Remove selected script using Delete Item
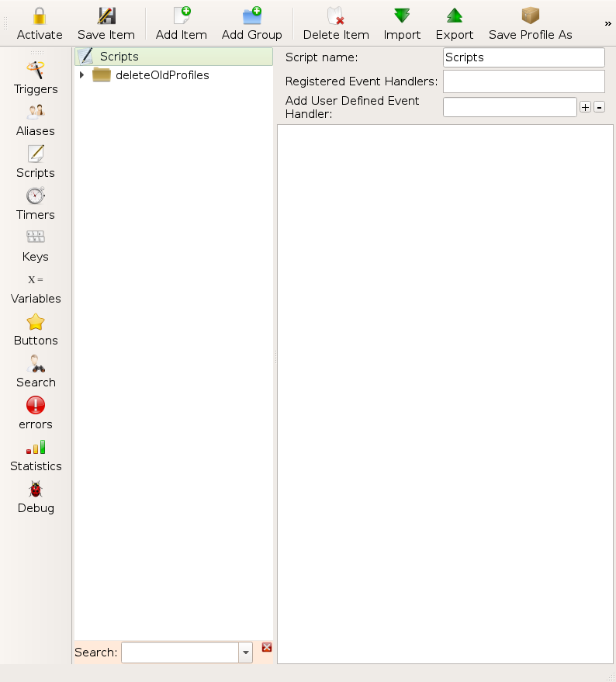Viewport: 616px width, 682px height. (x=336, y=23)
